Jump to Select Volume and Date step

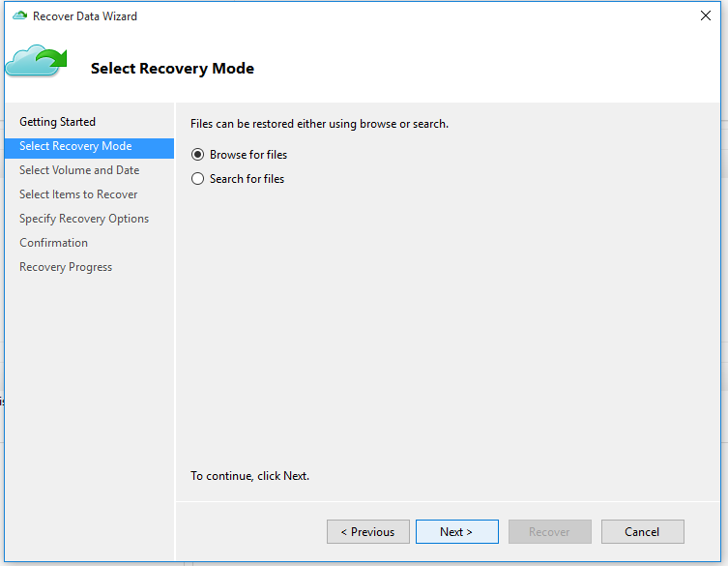tap(79, 170)
